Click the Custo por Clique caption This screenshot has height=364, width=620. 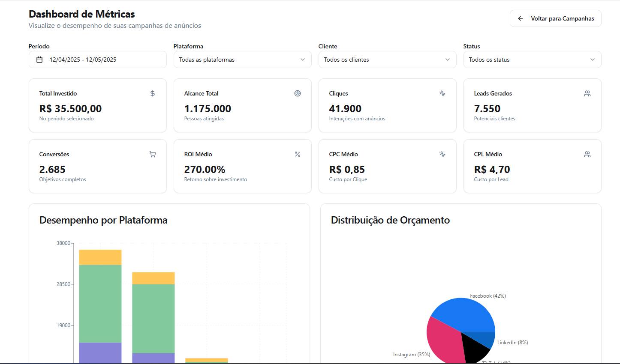tap(348, 179)
